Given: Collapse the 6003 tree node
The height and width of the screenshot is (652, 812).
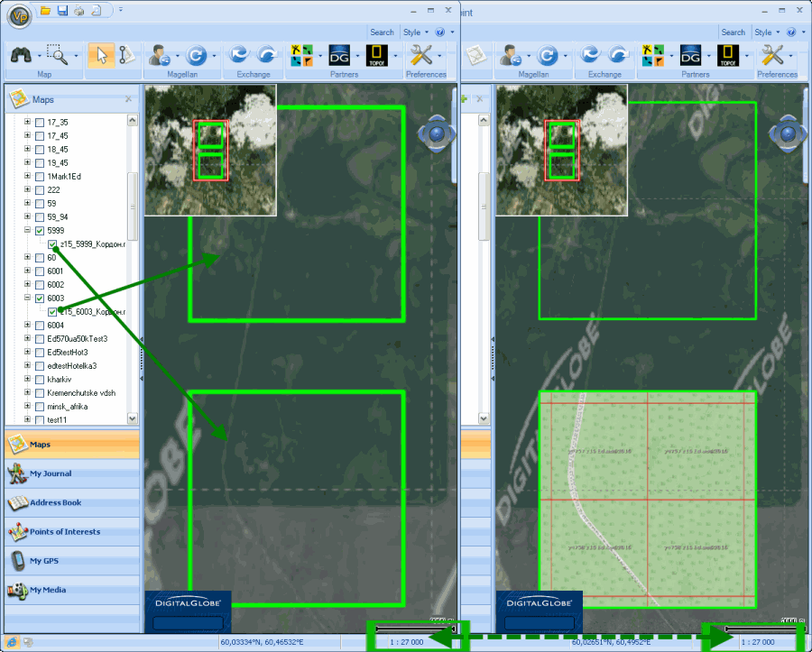Looking at the screenshot, I should point(27,298).
